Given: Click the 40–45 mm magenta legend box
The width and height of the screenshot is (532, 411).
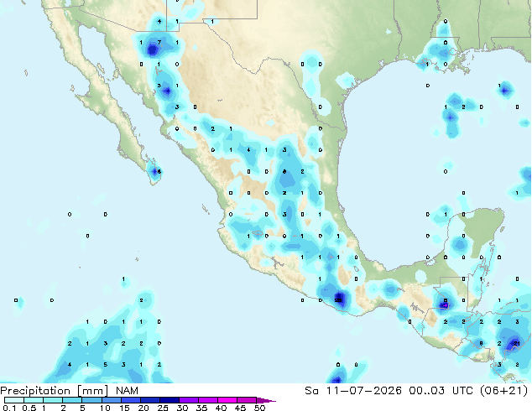Looking at the screenshot, I should pyautogui.click(x=227, y=400).
